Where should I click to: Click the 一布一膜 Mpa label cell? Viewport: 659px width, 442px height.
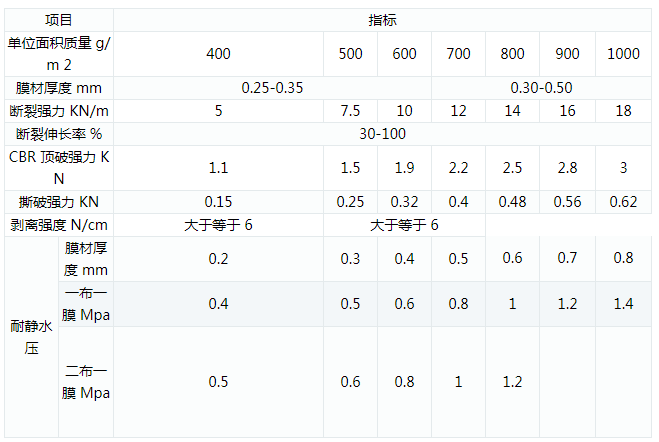(x=86, y=304)
